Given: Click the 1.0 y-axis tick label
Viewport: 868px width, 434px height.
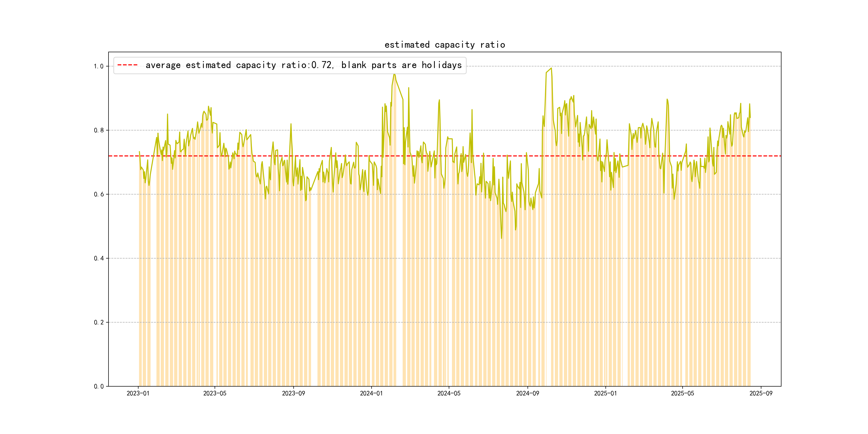Looking at the screenshot, I should tap(98, 66).
